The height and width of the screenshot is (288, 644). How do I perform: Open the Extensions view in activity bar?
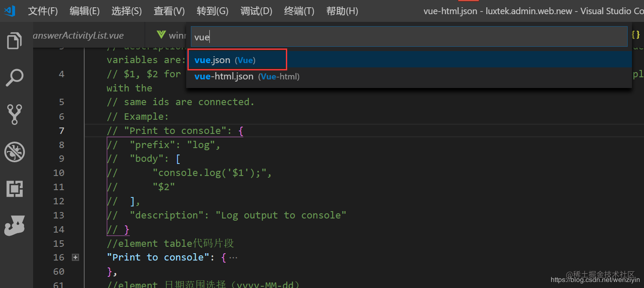click(15, 189)
